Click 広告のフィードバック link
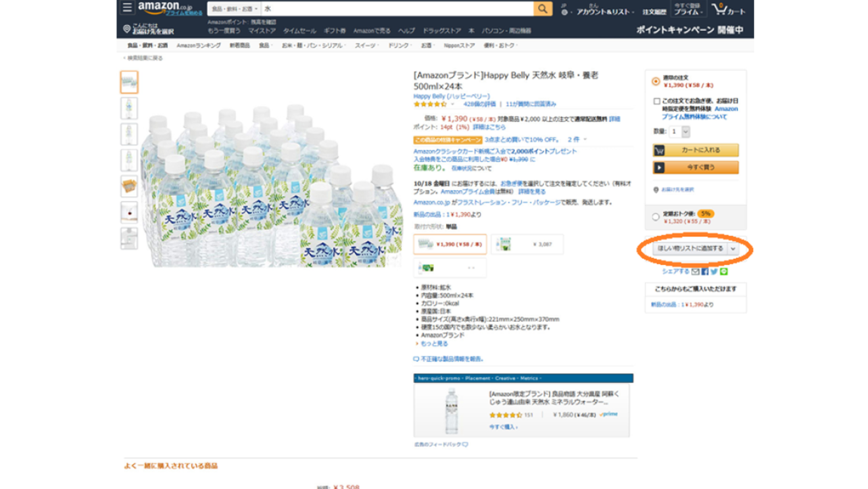The width and height of the screenshot is (868, 489). tap(440, 444)
